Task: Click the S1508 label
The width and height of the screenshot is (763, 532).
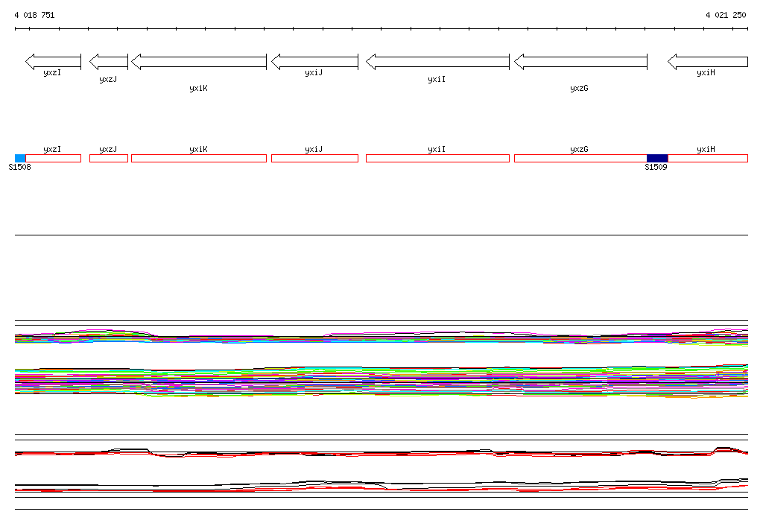Action: (20, 167)
